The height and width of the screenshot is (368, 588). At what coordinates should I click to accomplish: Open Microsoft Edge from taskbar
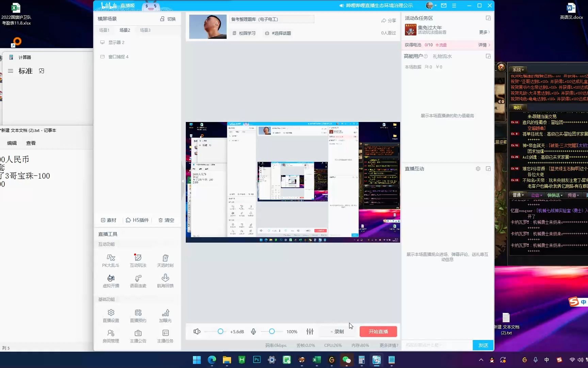212,360
